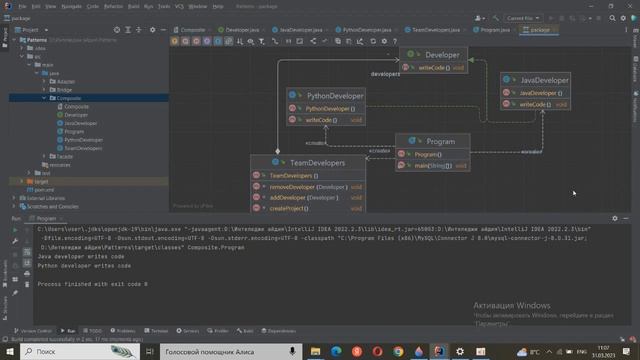
Task: Click the diagram visibility level eye icon
Action: pos(251,41)
